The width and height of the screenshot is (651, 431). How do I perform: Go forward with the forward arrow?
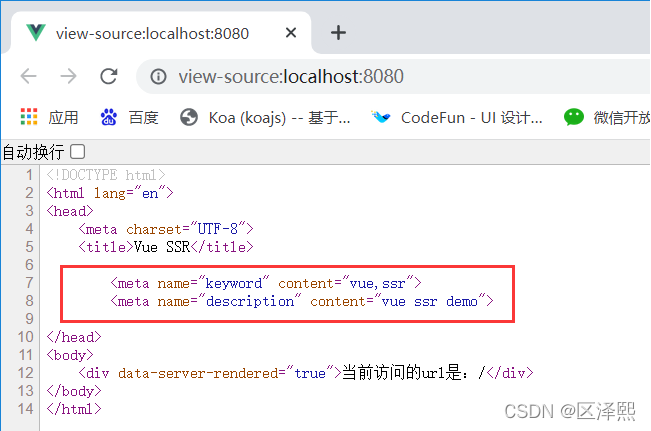point(68,76)
